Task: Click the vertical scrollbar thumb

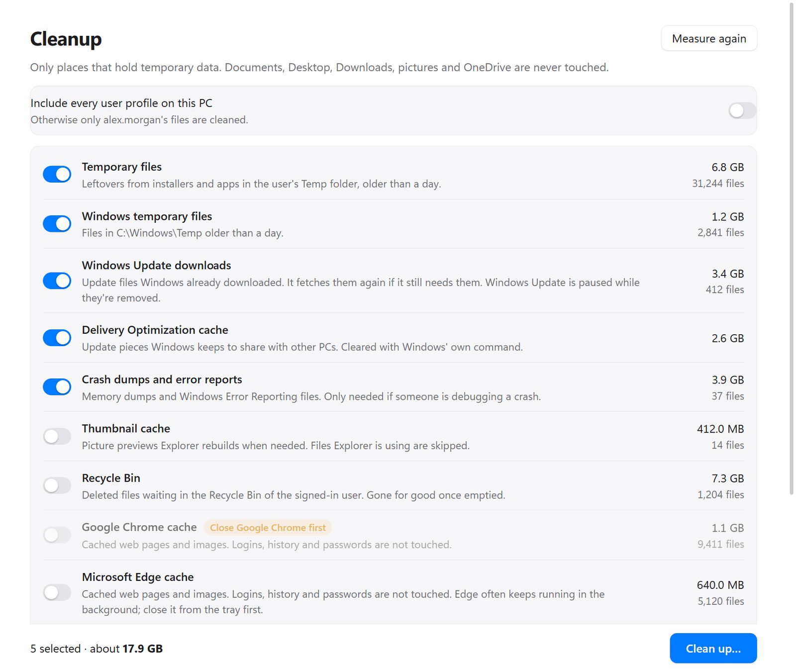Action: [x=792, y=249]
